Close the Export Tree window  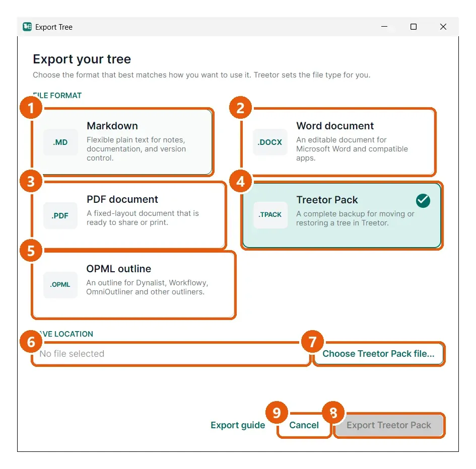pyautogui.click(x=443, y=27)
